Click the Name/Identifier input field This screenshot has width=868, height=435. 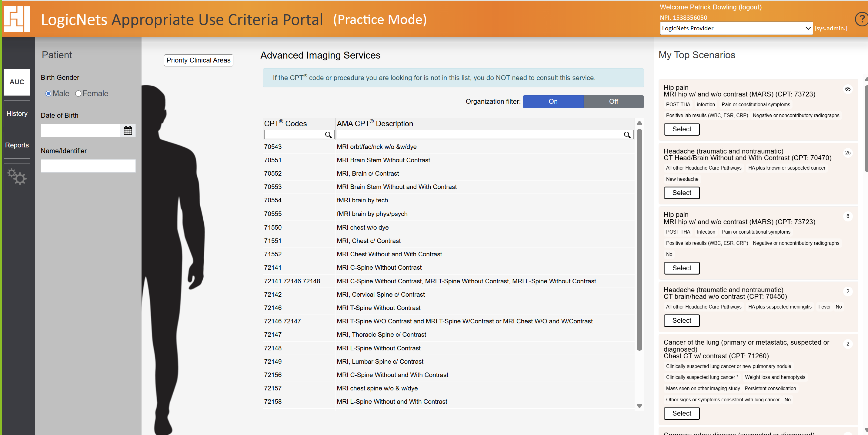pyautogui.click(x=88, y=166)
